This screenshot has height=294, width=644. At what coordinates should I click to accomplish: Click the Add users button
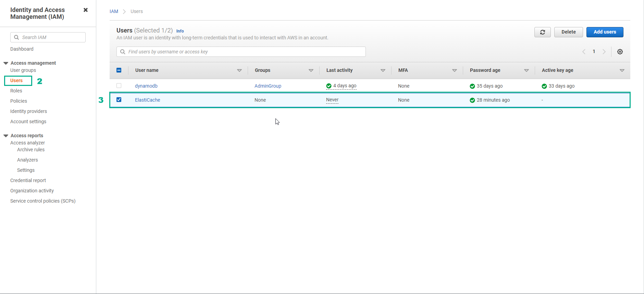tap(605, 32)
